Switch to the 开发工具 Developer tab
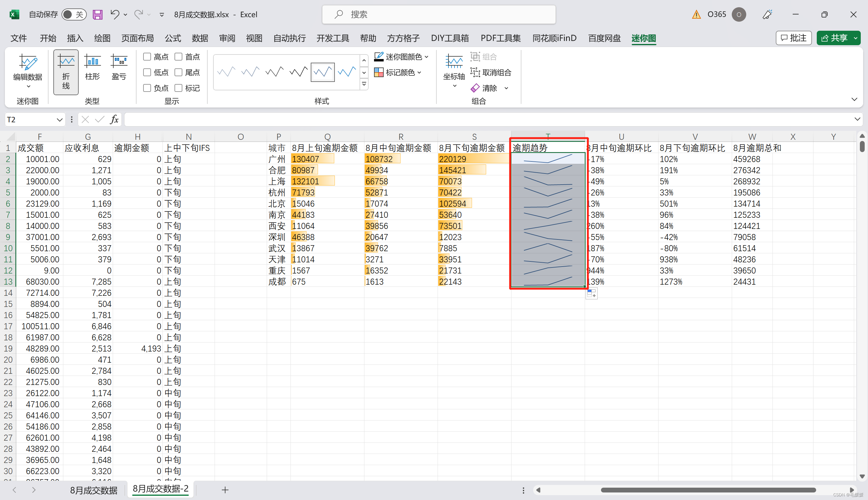The image size is (868, 500). click(333, 38)
